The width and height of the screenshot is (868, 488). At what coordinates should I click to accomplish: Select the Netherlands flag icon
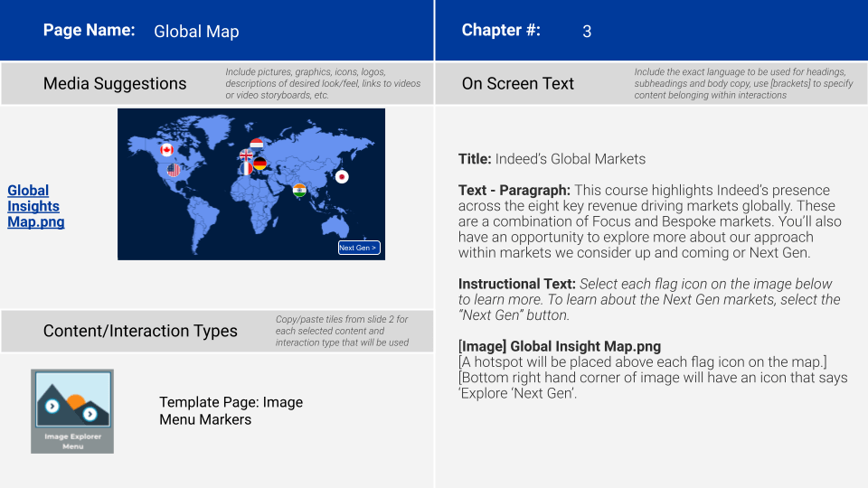pos(257,145)
